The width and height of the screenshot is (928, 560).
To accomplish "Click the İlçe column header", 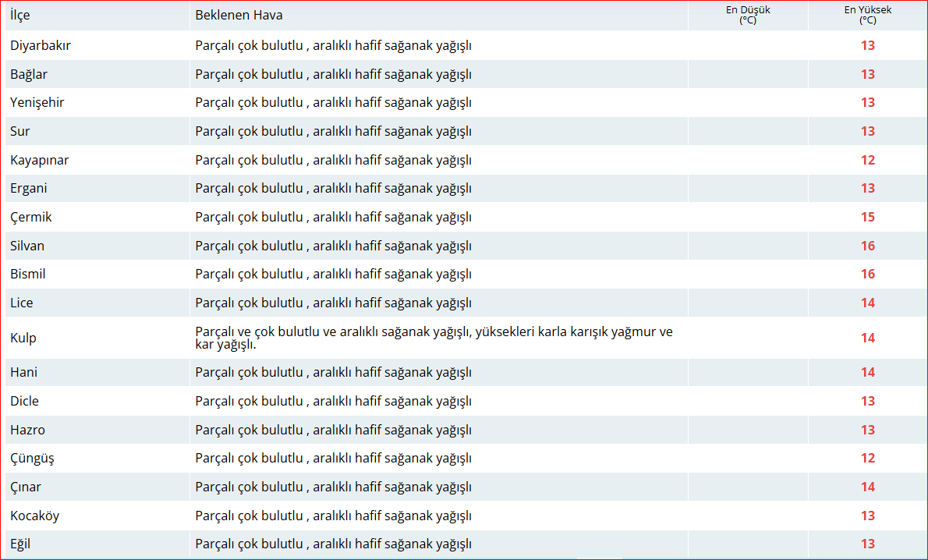I will (x=20, y=15).
